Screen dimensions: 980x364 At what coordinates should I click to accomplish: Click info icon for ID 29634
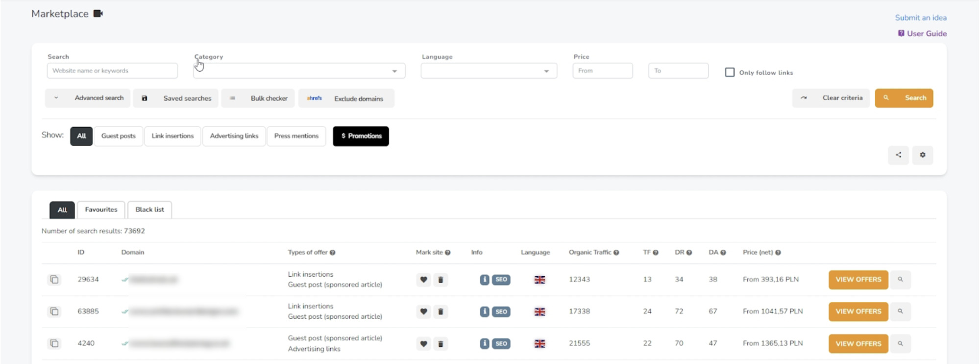(484, 280)
